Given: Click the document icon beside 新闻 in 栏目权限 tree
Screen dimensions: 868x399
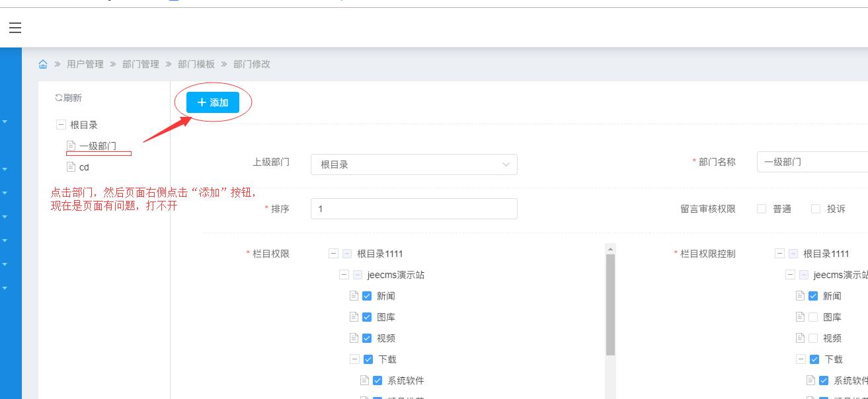Looking at the screenshot, I should pos(354,296).
